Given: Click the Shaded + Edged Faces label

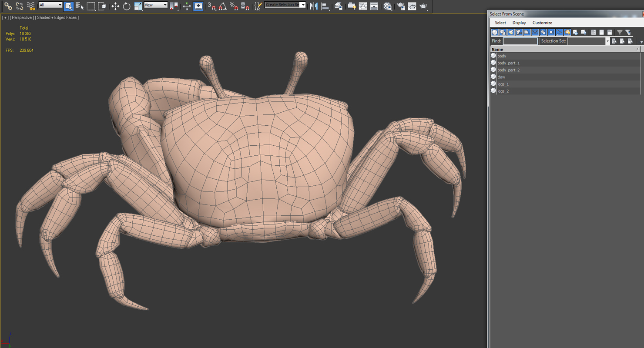Looking at the screenshot, I should (57, 17).
